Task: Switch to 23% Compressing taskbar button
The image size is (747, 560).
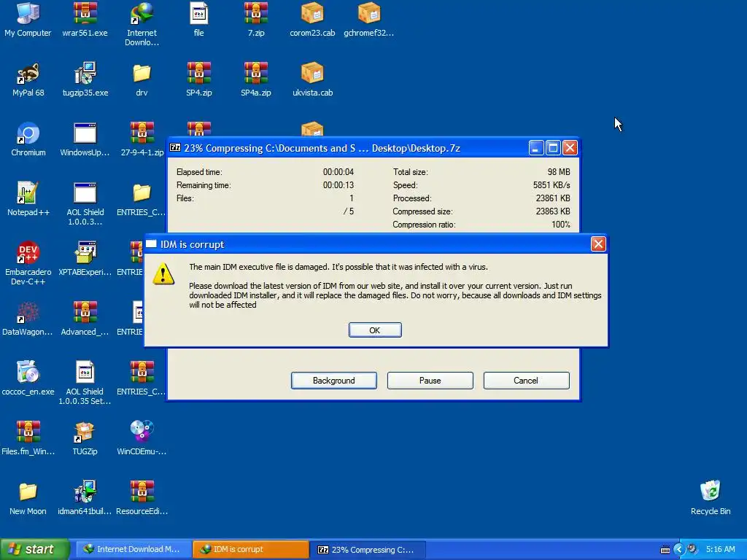Action: [368, 549]
